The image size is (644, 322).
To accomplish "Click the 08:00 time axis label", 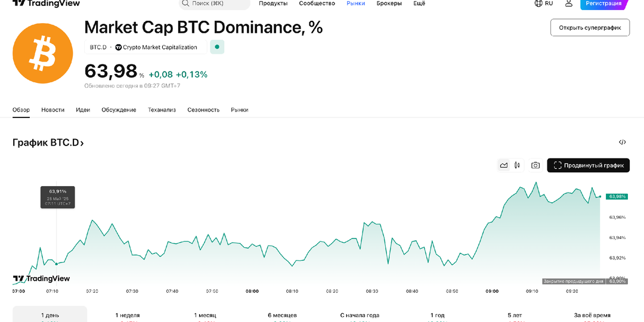I will click(252, 291).
